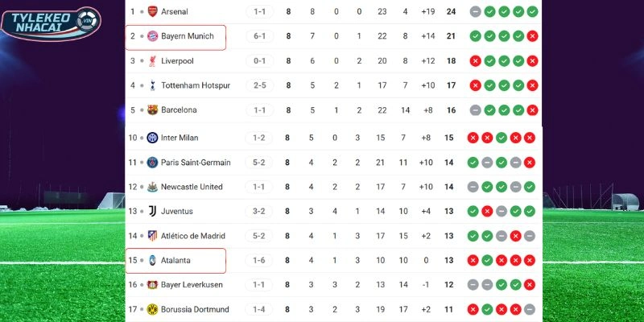
Task: Click Liverpool's red loss form indicator
Action: coord(475,61)
